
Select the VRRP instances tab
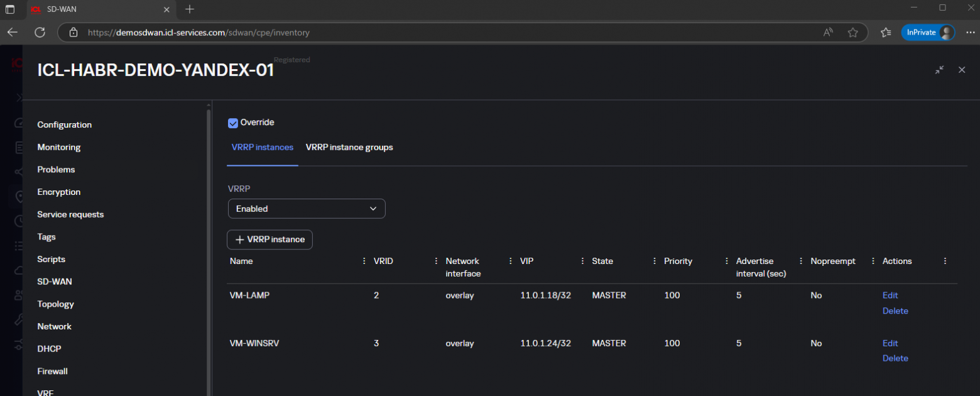(262, 147)
